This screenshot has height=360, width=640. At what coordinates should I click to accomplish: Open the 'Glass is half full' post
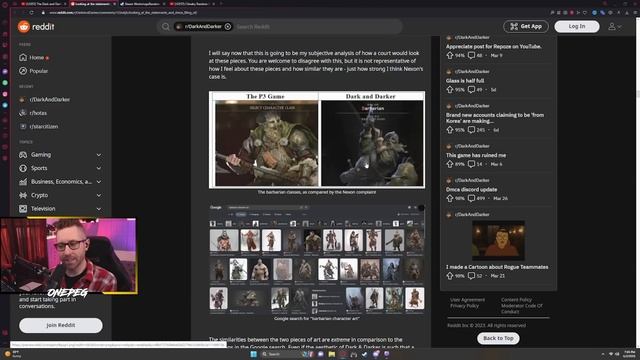pyautogui.click(x=464, y=81)
